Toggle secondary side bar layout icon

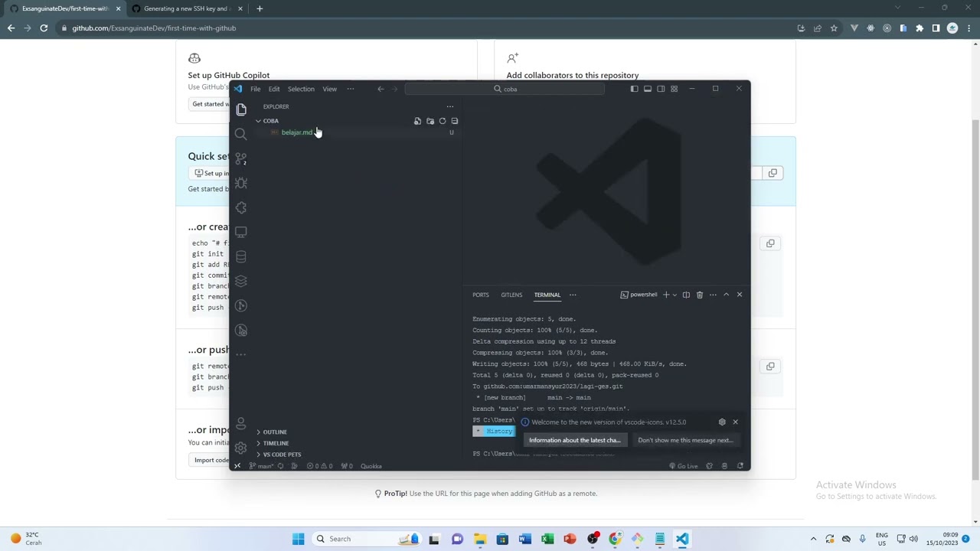(661, 89)
